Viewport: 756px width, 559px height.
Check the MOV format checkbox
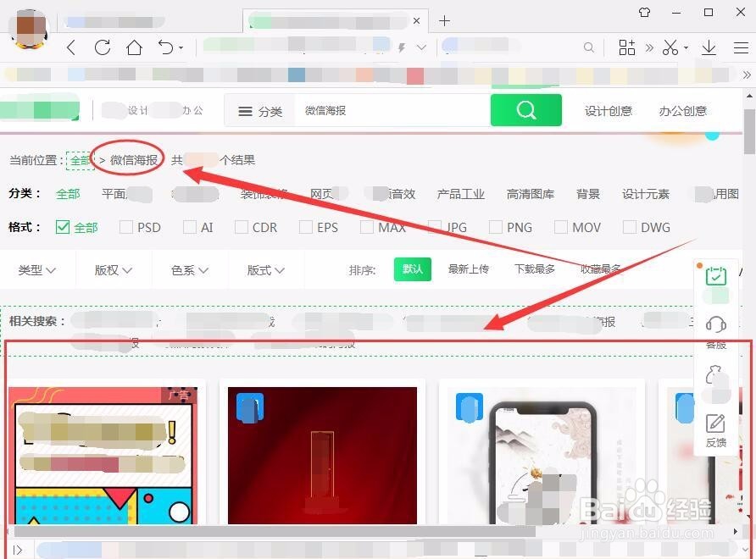click(x=561, y=227)
